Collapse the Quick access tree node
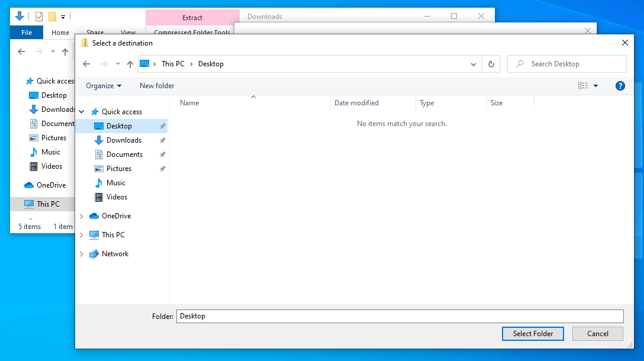The image size is (644, 361). 82,112
